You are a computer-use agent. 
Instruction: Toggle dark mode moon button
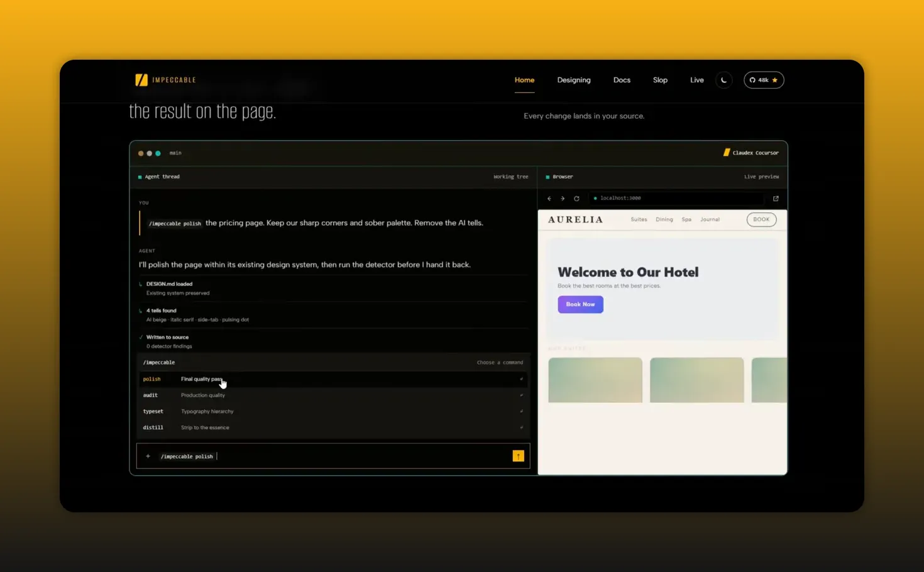click(x=724, y=80)
